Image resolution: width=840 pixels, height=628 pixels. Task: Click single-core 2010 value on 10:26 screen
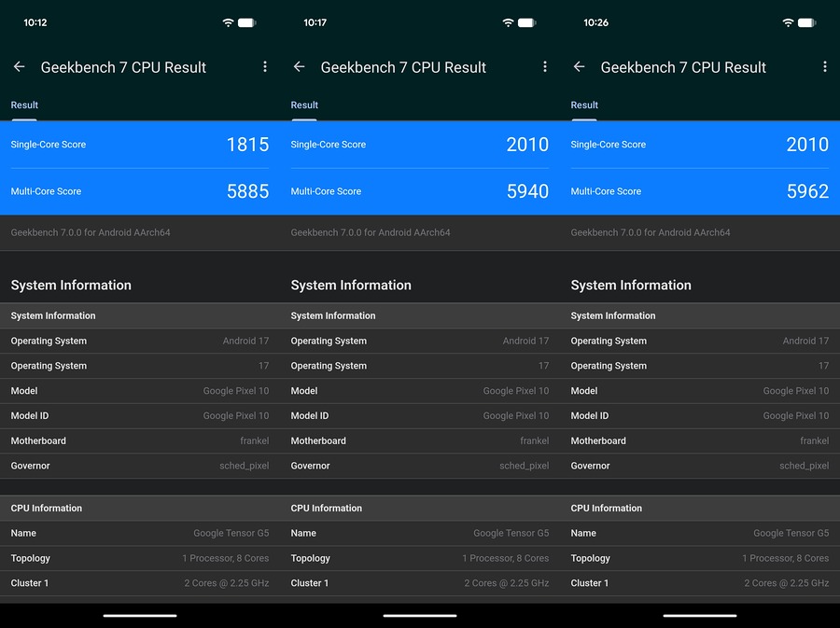coord(808,145)
